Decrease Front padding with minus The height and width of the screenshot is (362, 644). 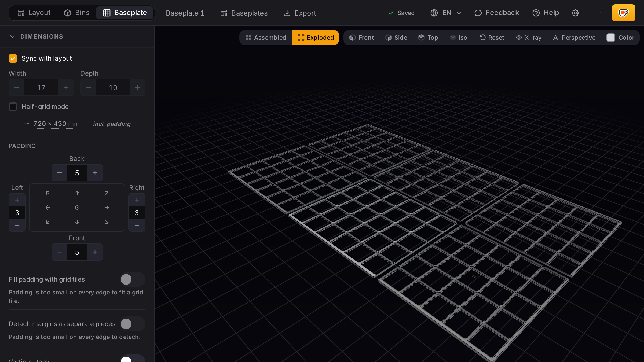coord(60,252)
